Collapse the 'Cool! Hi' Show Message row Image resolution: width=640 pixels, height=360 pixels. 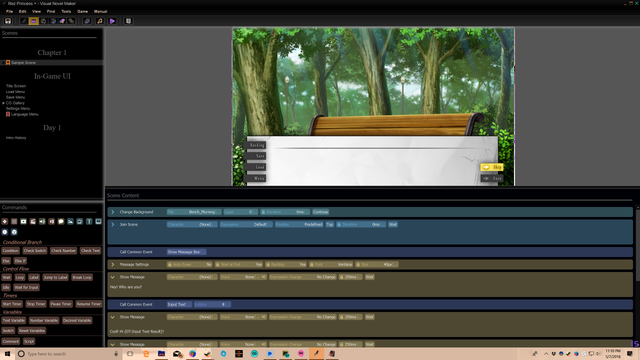click(113, 317)
